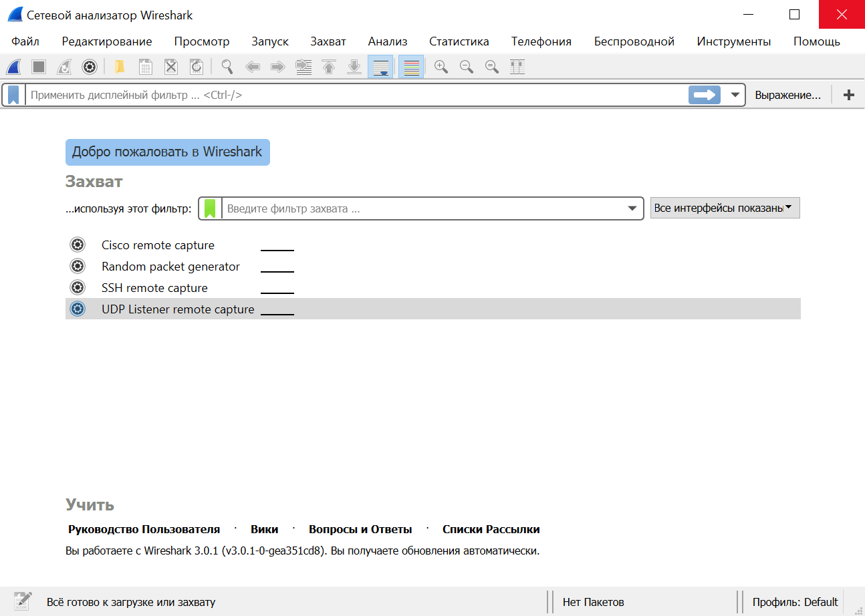The image size is (865, 616).
Task: Open the Все интерфейсы показаны dropdown
Action: click(725, 208)
